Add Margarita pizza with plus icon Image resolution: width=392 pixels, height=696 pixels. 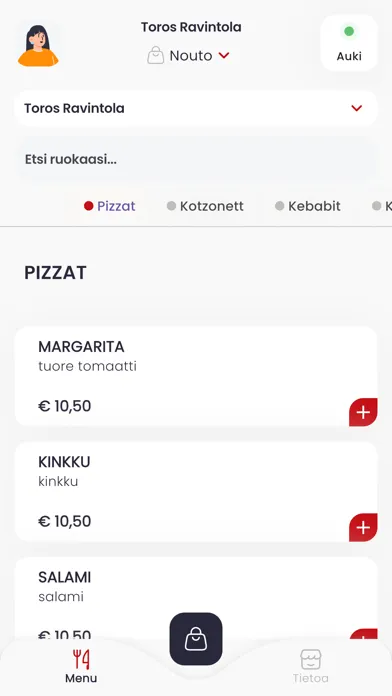(363, 412)
